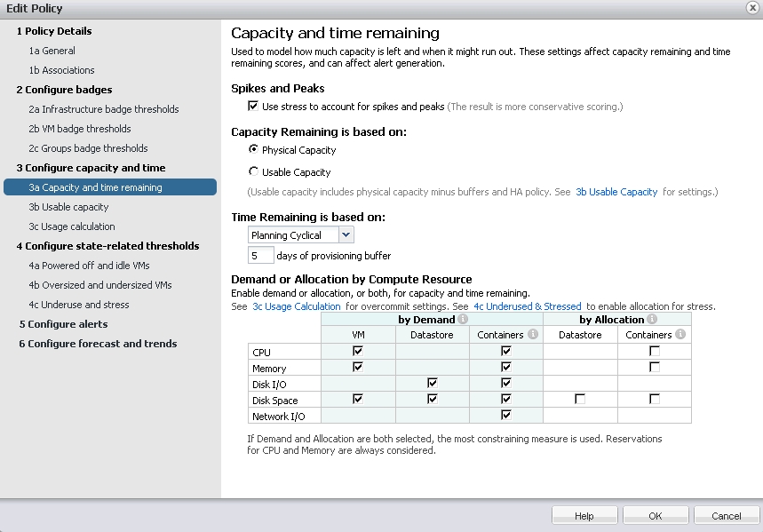Open the Planning Cyclical dropdown

click(x=346, y=234)
